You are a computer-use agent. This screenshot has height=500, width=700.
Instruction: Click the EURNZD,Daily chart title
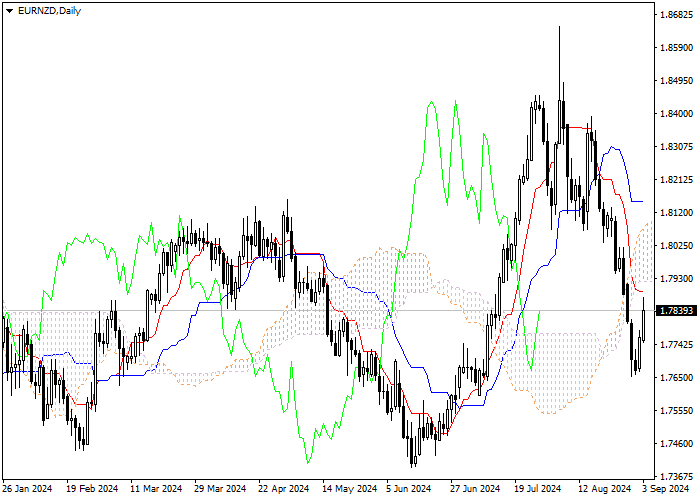[x=49, y=11]
